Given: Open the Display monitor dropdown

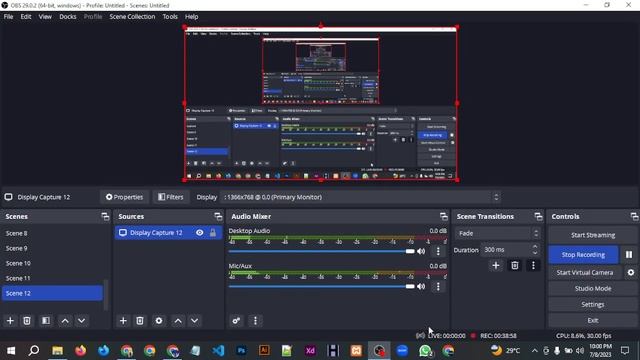Looking at the screenshot, I should pyautogui.click(x=361, y=197).
